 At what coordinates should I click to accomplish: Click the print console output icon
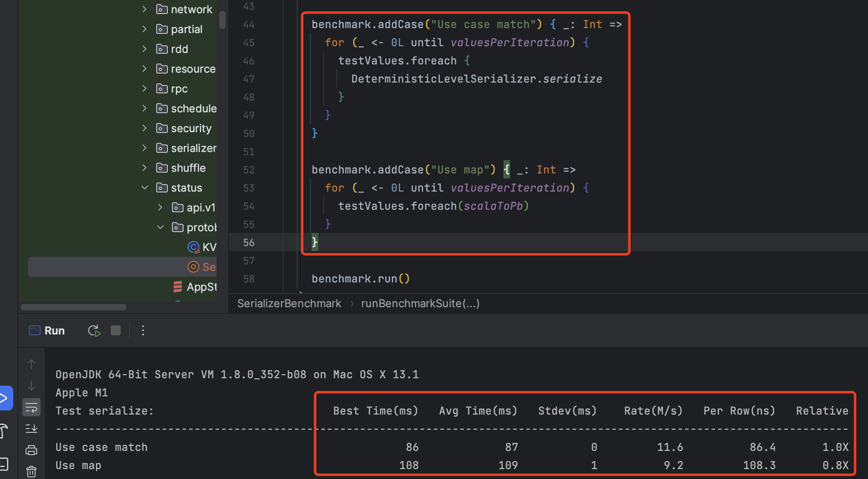pyautogui.click(x=31, y=450)
